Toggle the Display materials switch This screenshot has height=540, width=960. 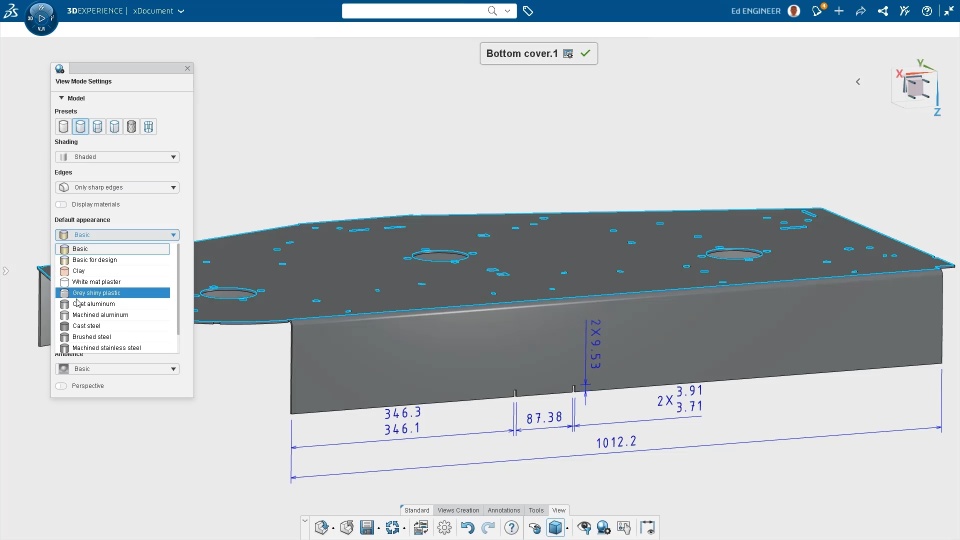pyautogui.click(x=61, y=204)
